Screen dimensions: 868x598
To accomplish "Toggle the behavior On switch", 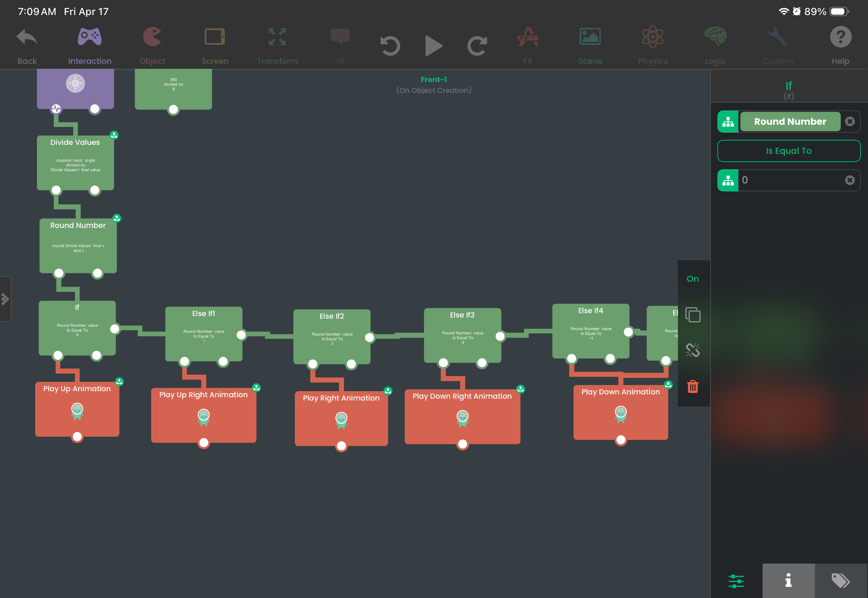I will (693, 279).
